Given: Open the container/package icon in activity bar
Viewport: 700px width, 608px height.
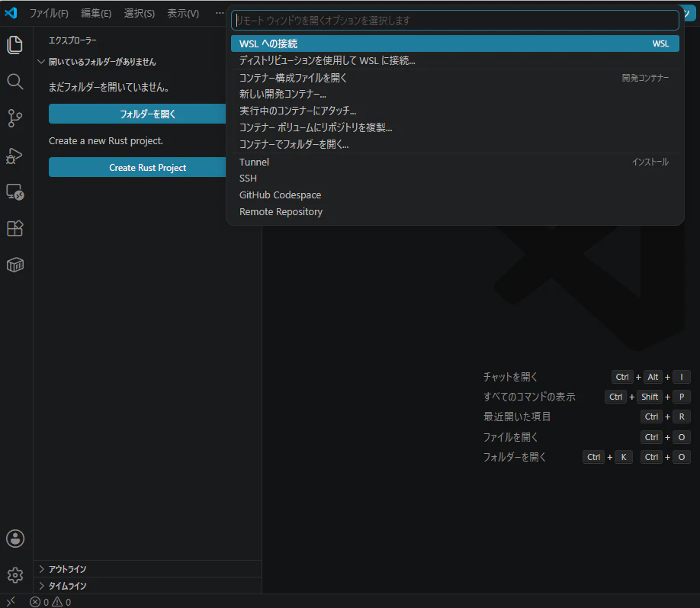Looking at the screenshot, I should [14, 265].
